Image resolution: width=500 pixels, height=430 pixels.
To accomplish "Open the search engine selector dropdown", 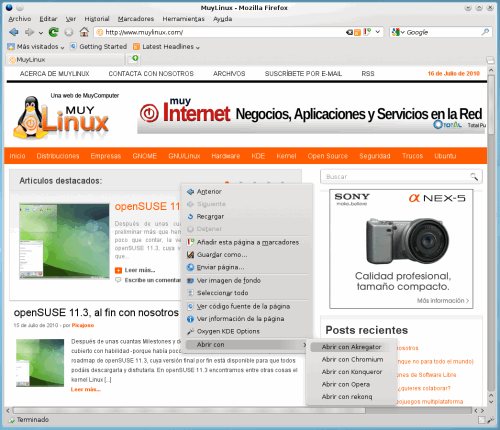I will click(x=398, y=32).
